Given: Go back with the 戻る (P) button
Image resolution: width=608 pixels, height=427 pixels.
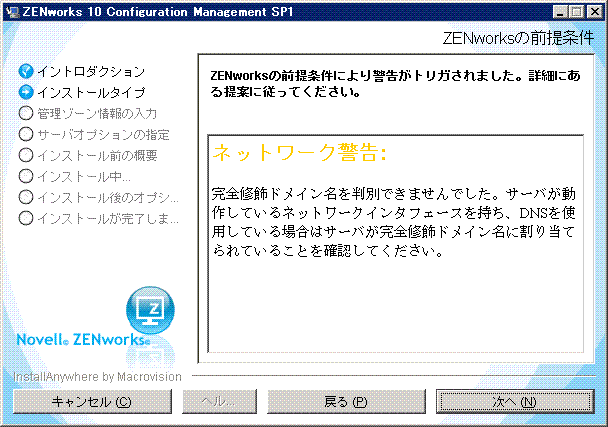Looking at the screenshot, I should (346, 401).
